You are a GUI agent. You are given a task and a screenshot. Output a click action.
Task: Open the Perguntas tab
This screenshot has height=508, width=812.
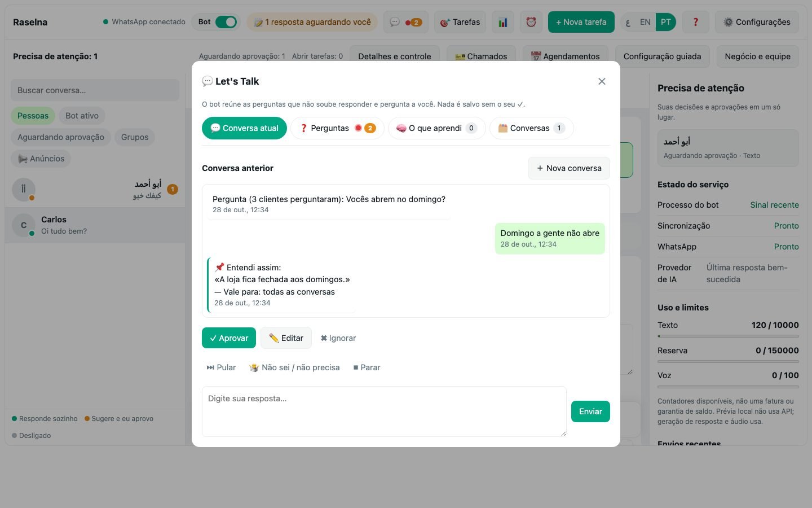[x=337, y=128]
